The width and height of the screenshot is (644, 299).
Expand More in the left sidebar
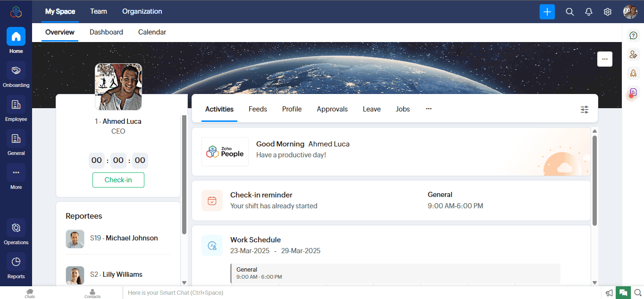pyautogui.click(x=16, y=177)
